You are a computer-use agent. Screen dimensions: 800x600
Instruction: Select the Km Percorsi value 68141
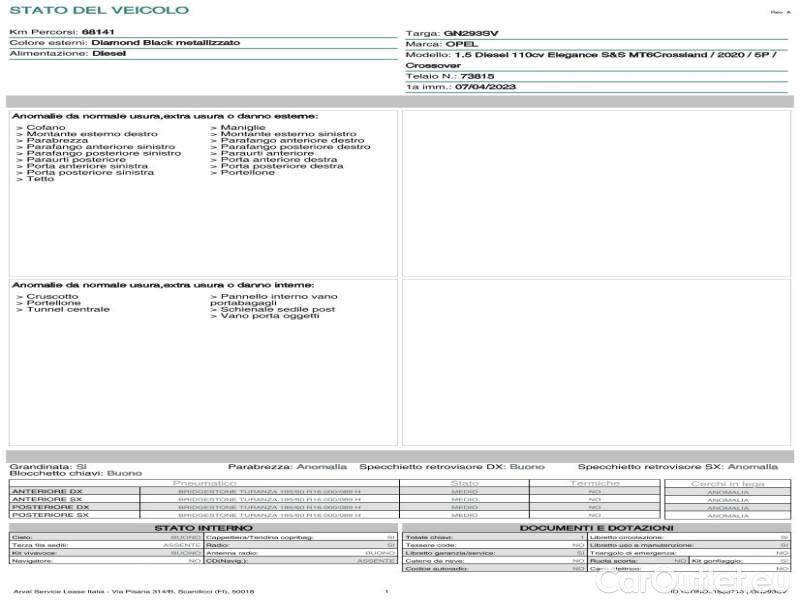pyautogui.click(x=98, y=32)
